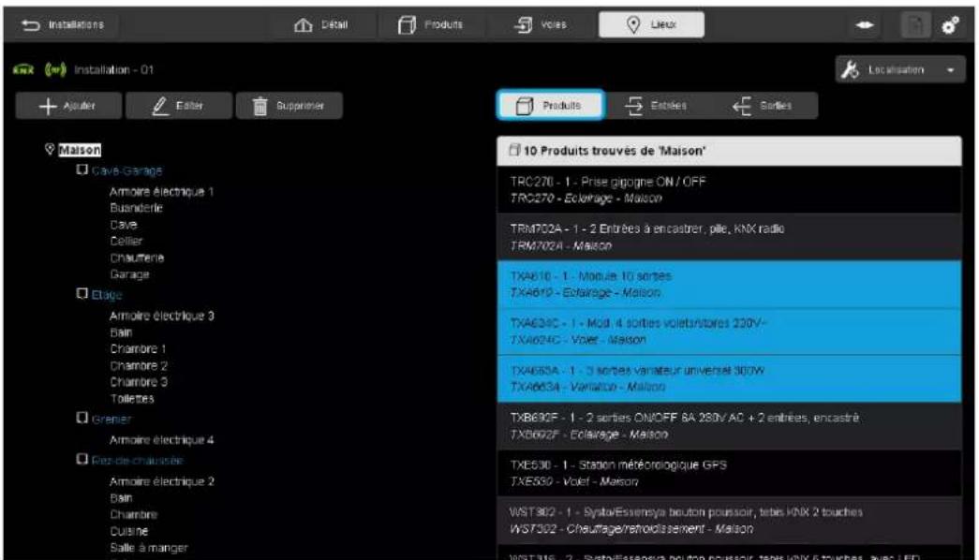Show Sorties filter
This screenshot has height=560, width=979.
764,106
